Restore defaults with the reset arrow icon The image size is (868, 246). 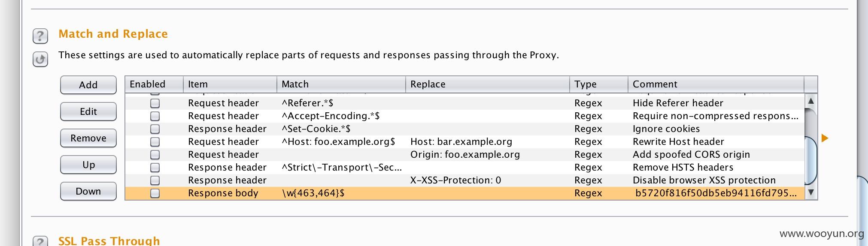click(40, 59)
